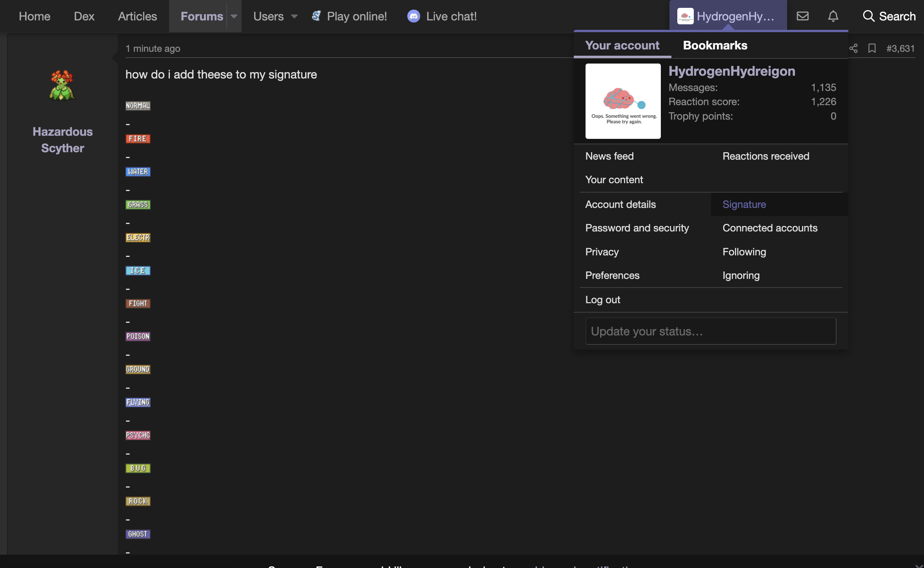Expand the Users dropdown arrow
This screenshot has width=924, height=568.
(x=294, y=16)
